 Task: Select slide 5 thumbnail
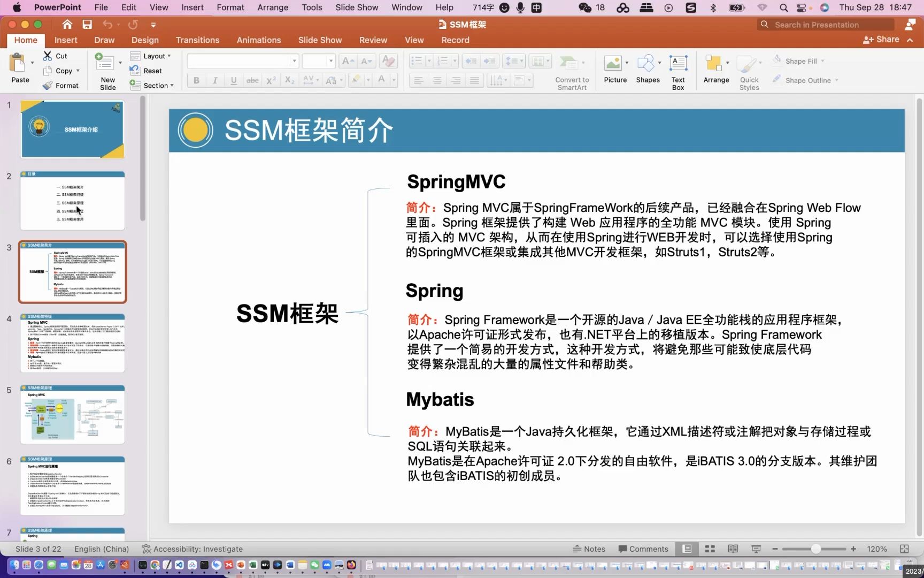pos(72,415)
